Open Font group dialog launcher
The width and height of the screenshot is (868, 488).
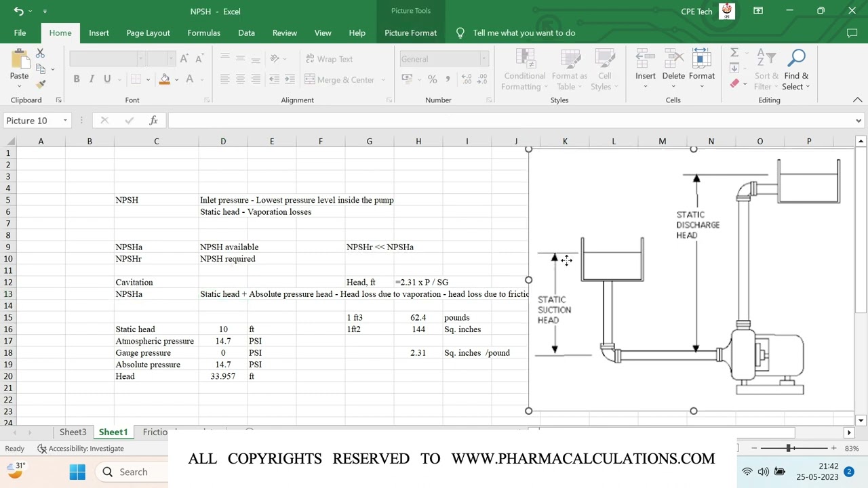coord(207,100)
